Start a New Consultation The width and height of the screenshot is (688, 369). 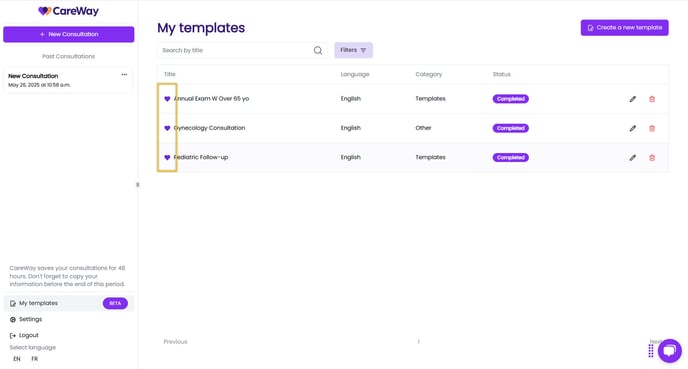pyautogui.click(x=68, y=34)
